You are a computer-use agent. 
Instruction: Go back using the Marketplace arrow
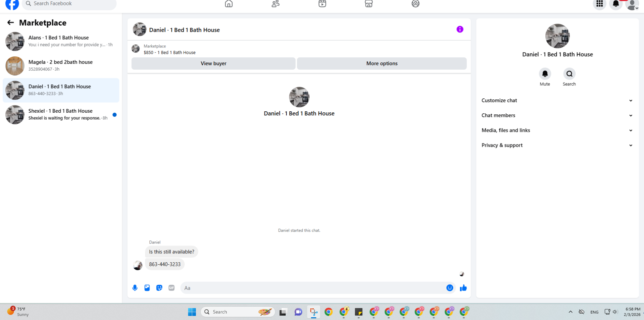coord(11,23)
